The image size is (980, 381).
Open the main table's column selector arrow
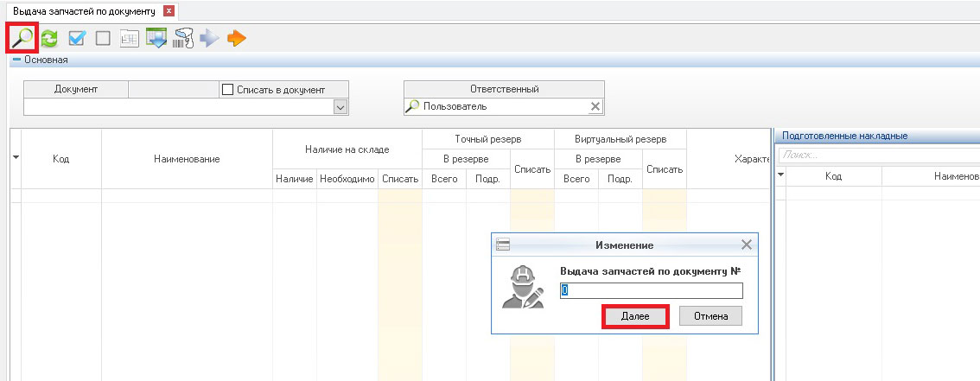click(x=16, y=157)
